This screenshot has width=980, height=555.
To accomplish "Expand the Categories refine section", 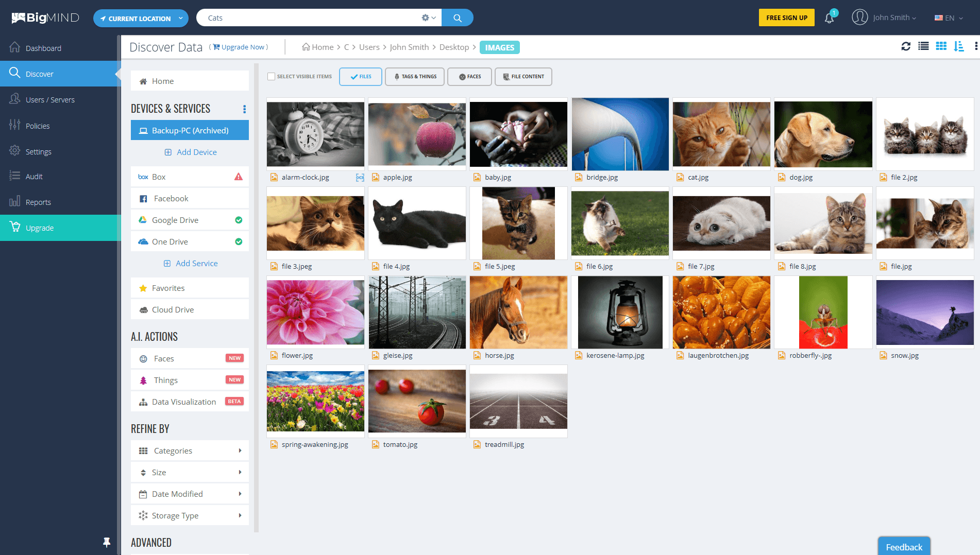I will point(189,450).
